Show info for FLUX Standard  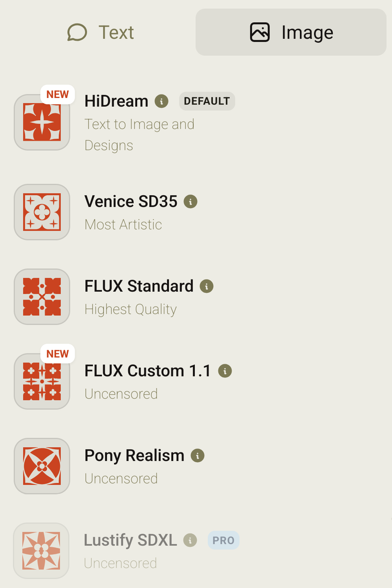(x=207, y=286)
